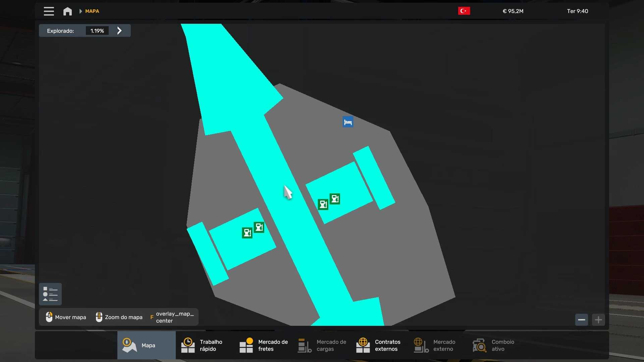The width and height of the screenshot is (644, 362).
Task: Click the explored percentage value field
Action: click(97, 31)
